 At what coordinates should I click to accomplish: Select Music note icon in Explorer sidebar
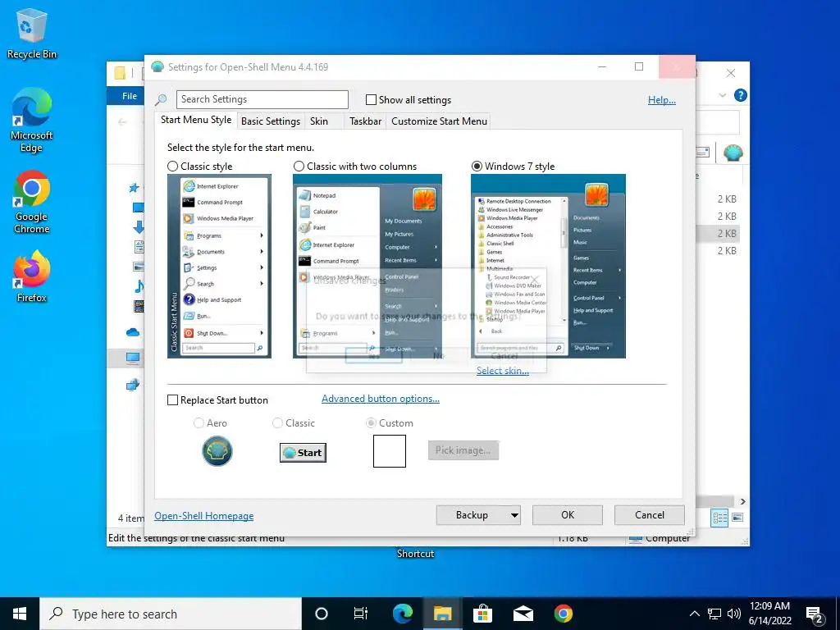pyautogui.click(x=139, y=286)
